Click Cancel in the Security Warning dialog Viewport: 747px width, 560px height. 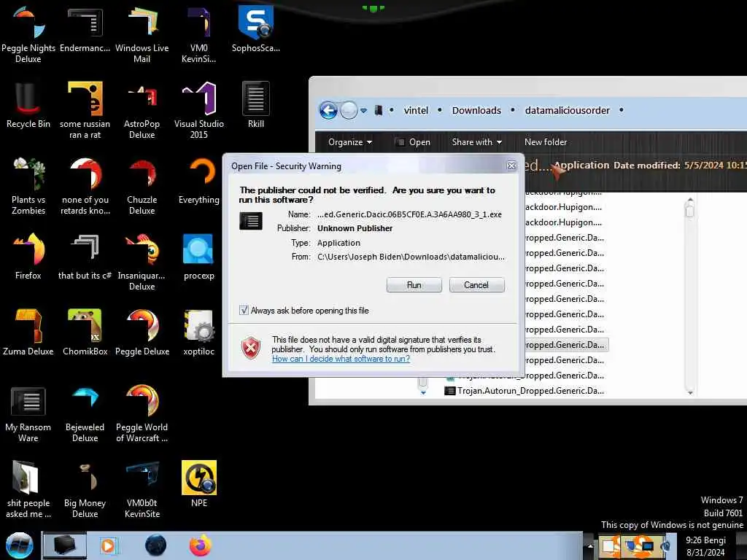(476, 285)
